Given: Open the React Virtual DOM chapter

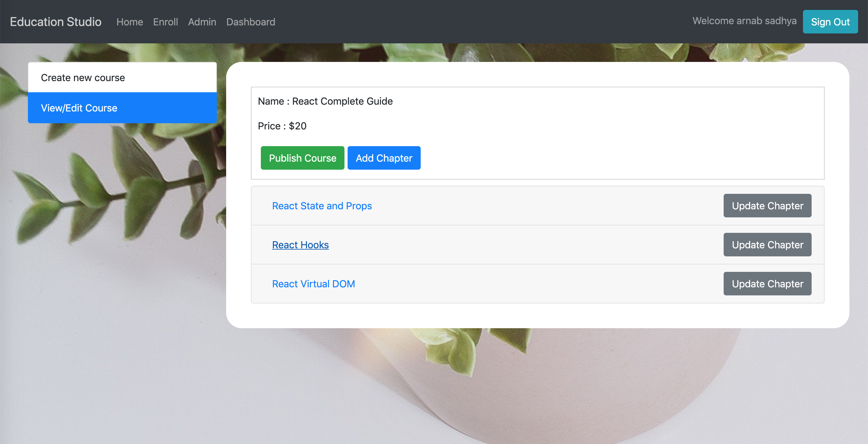Looking at the screenshot, I should pos(313,284).
